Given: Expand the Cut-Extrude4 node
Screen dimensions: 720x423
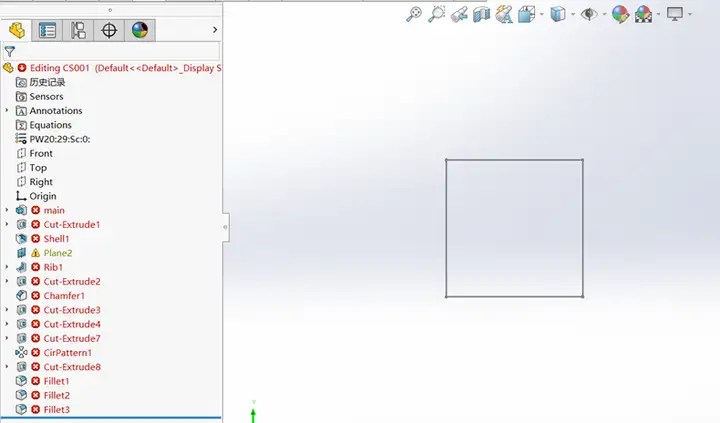Looking at the screenshot, I should [x=6, y=324].
